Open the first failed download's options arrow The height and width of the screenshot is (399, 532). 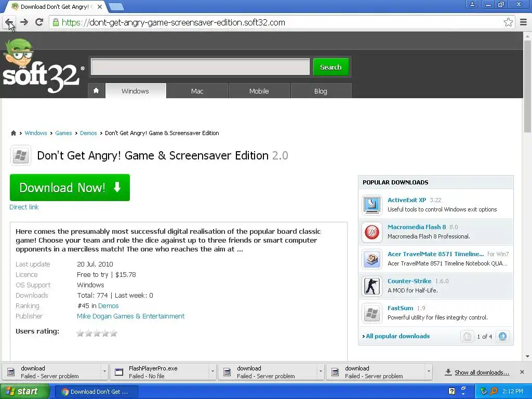click(104, 371)
